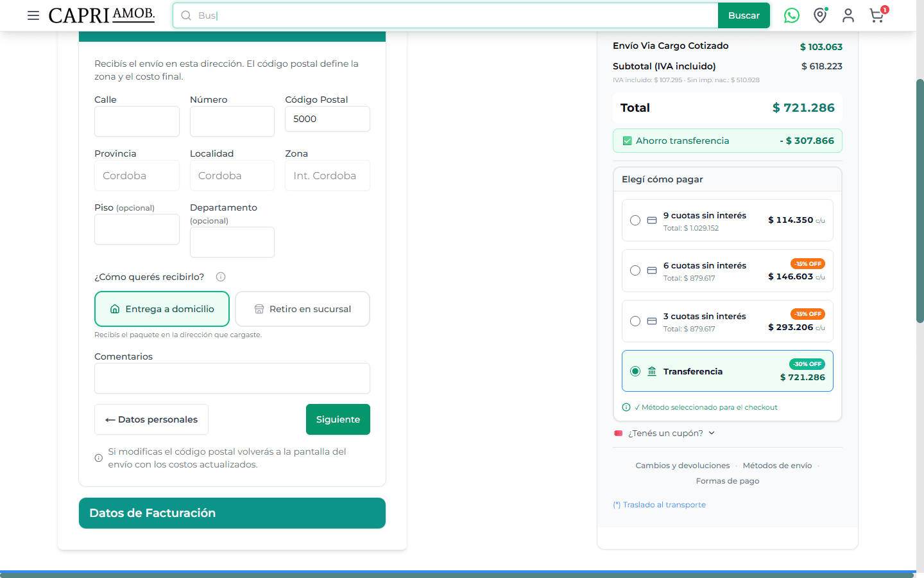
Task: Open Métodos de envío link
Action: click(777, 466)
